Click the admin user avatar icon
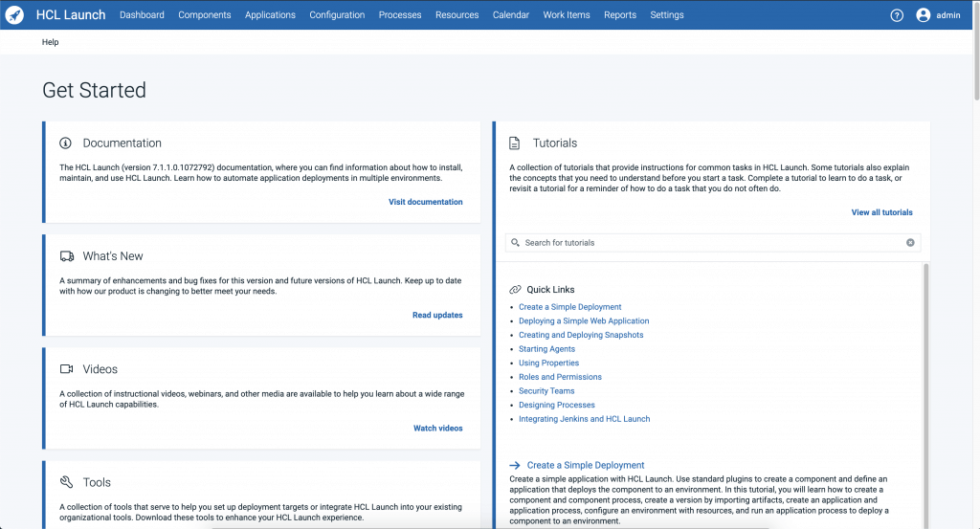Viewport: 980px width, 529px height. click(923, 15)
